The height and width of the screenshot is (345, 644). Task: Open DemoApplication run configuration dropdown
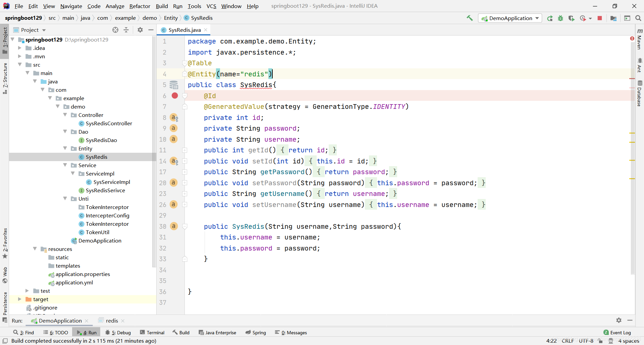[x=511, y=18]
